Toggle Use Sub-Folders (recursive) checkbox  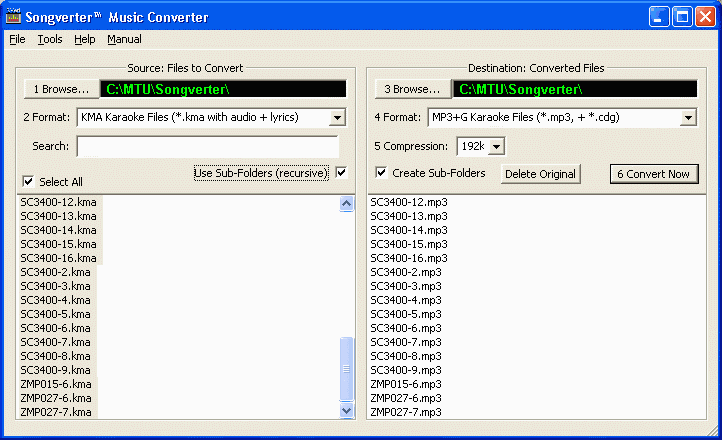click(x=341, y=173)
